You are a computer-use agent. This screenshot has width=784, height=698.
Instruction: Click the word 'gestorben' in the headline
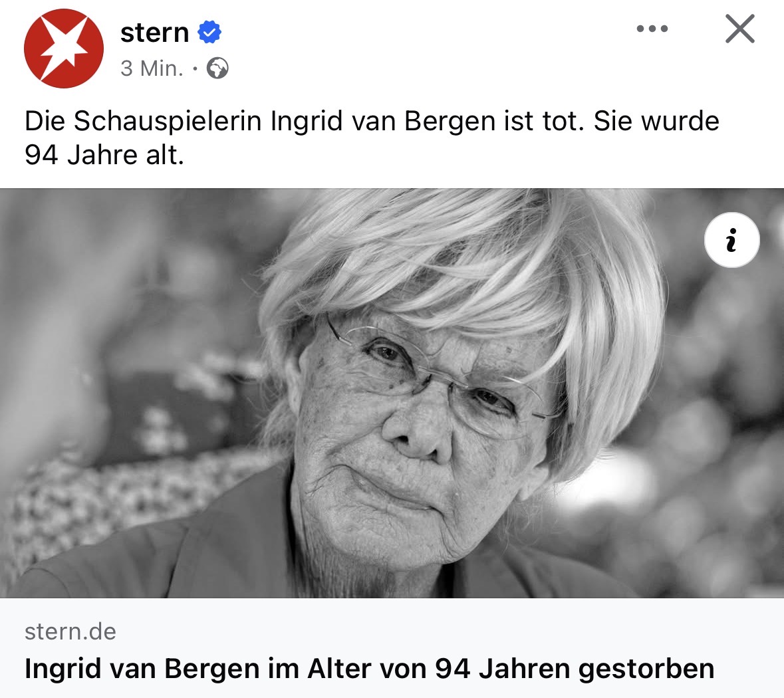(646, 669)
